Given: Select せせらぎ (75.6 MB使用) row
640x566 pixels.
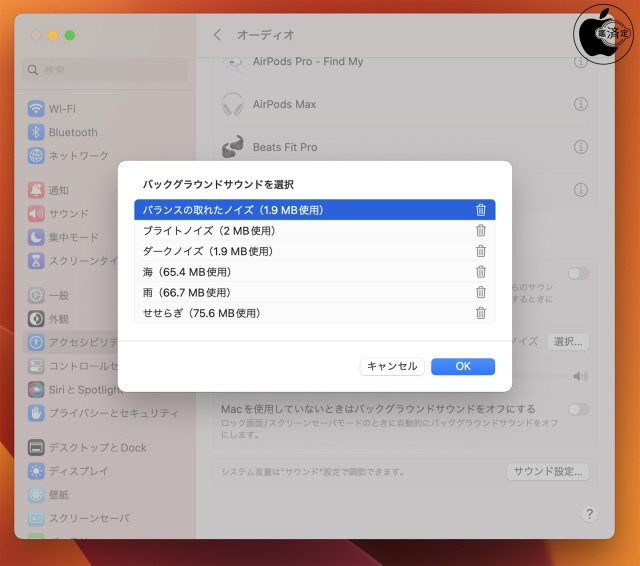Looking at the screenshot, I should [315, 313].
